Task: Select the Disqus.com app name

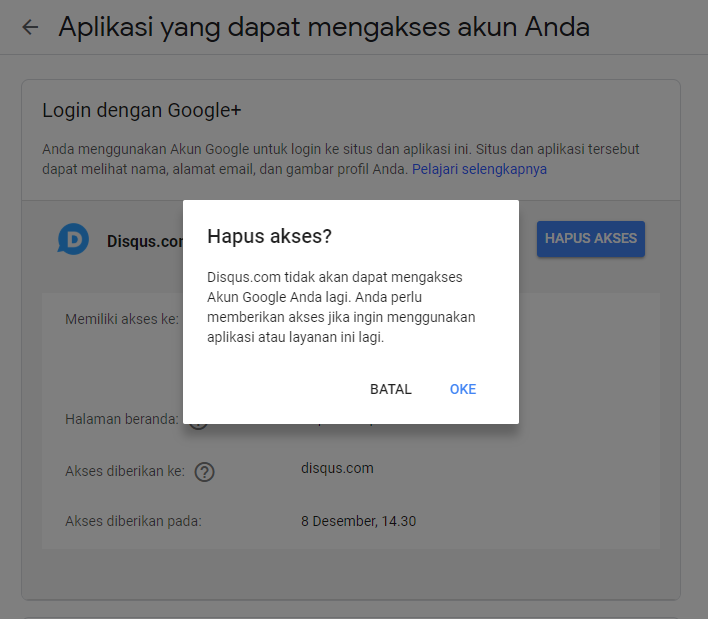Action: [x=145, y=241]
